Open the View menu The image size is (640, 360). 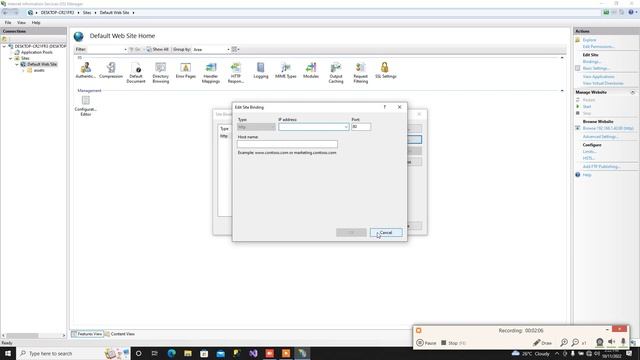[x=21, y=23]
